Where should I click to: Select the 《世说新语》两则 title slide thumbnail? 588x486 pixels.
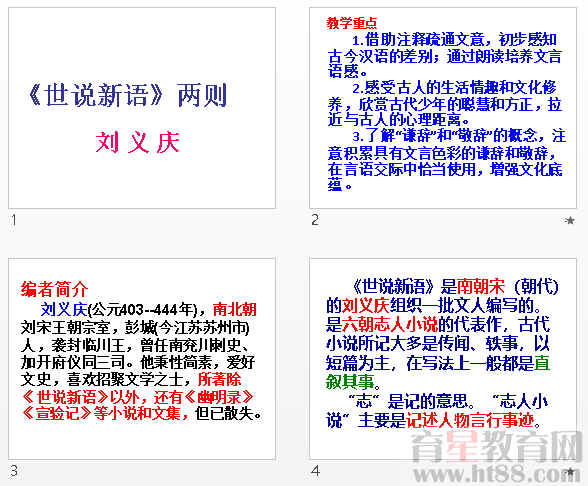point(142,108)
